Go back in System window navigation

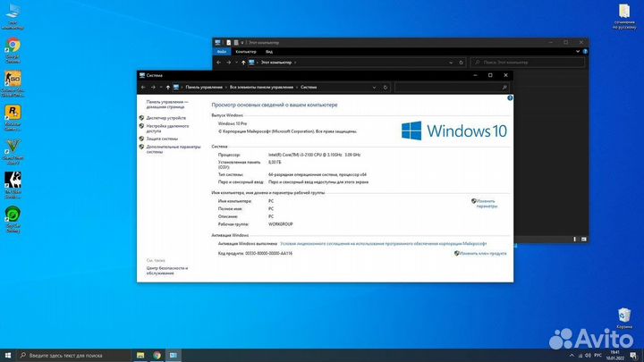(x=145, y=87)
